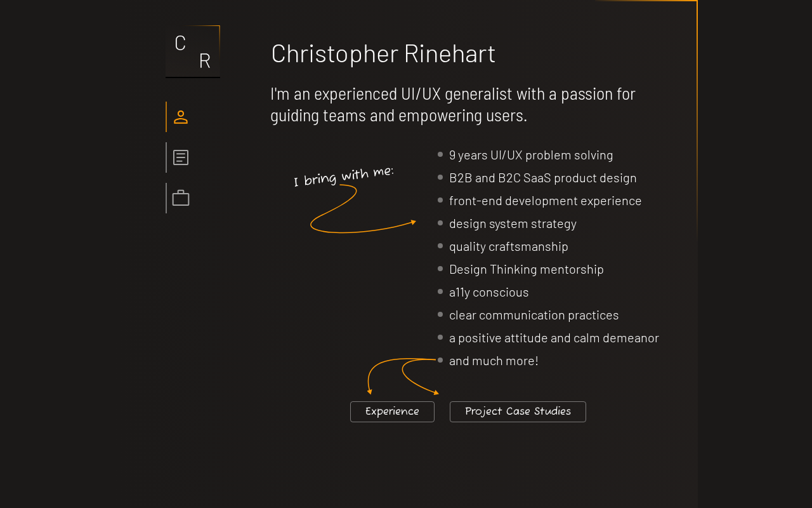Image resolution: width=812 pixels, height=508 pixels.
Task: Open the briefcase icon in sidebar
Action: (x=181, y=198)
